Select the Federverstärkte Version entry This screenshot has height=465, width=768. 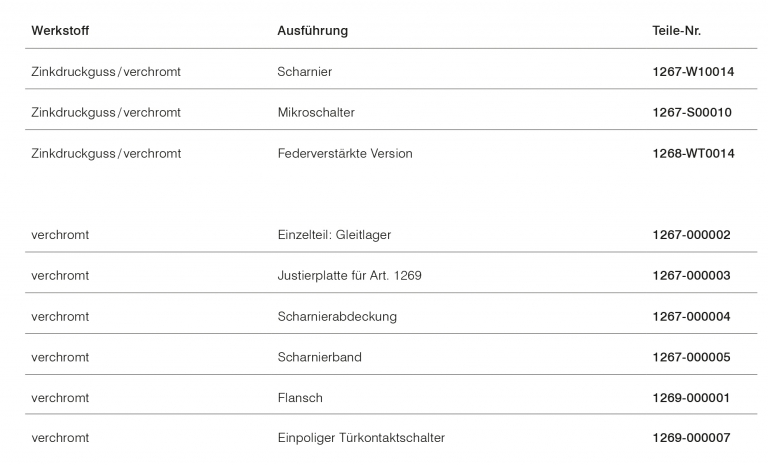coord(344,154)
